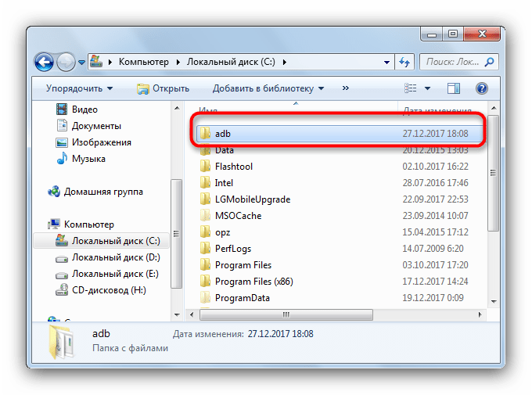Select the adb folder row
This screenshot has height=395, width=532.
[x=340, y=134]
